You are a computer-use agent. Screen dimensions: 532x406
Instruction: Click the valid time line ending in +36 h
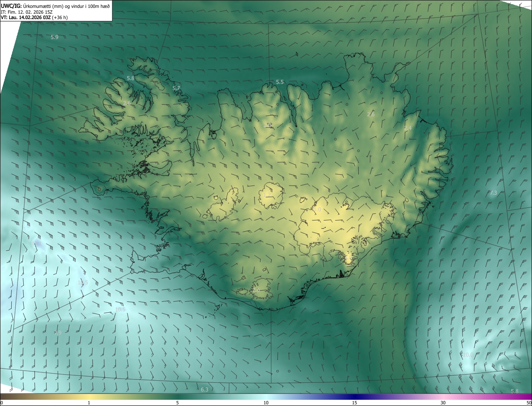click(34, 17)
